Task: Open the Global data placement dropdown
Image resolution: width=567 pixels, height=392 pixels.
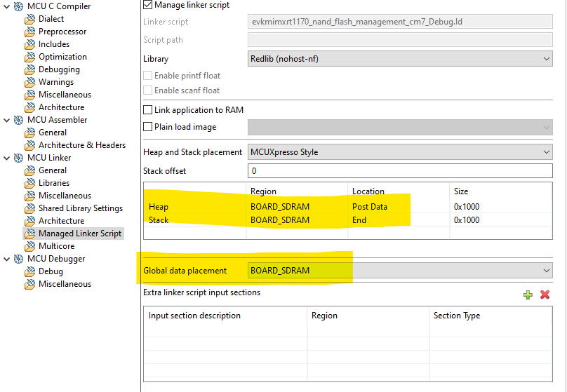Action: click(400, 270)
